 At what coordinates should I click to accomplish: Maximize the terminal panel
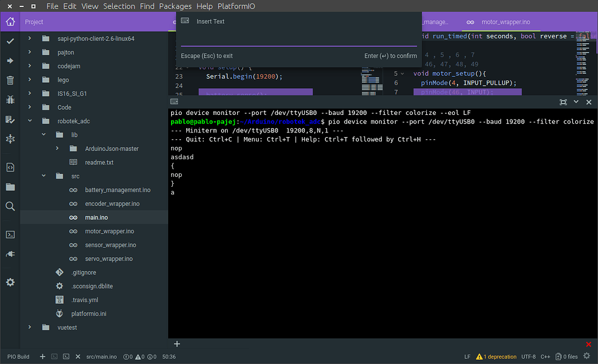click(x=563, y=101)
